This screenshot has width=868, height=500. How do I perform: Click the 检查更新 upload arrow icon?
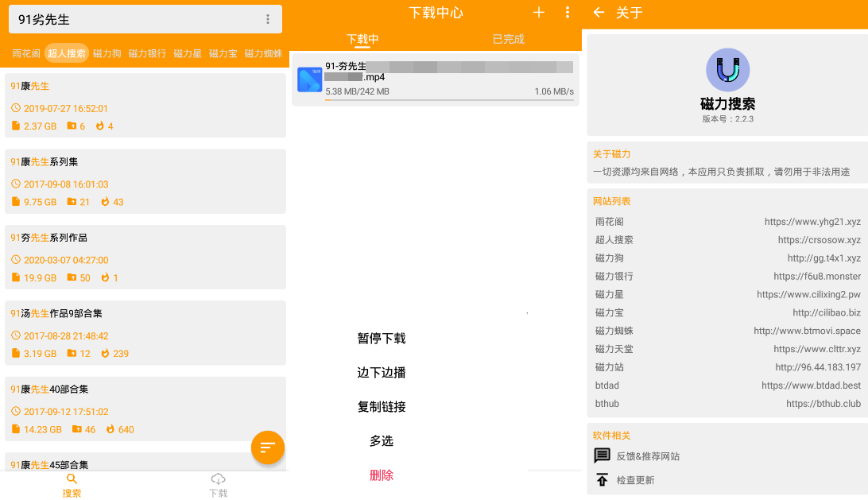[602, 479]
